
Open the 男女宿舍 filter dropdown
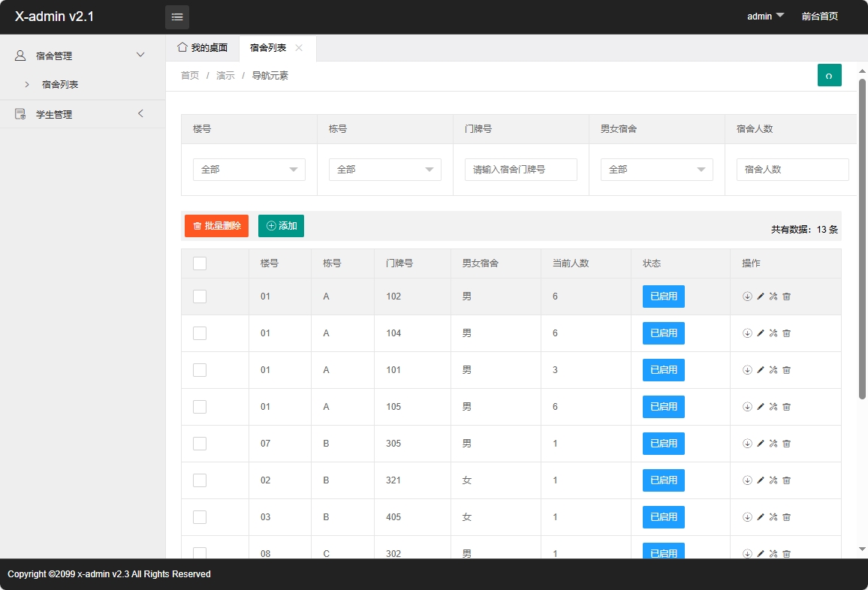pos(656,170)
